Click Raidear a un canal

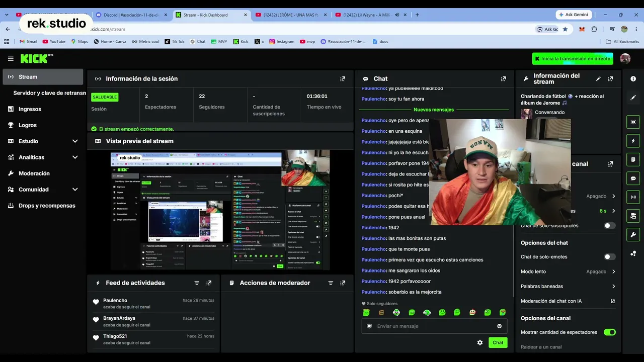click(x=541, y=347)
